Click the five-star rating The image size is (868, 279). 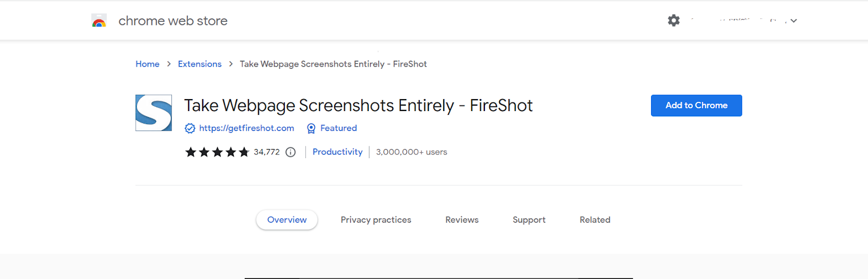click(x=217, y=152)
